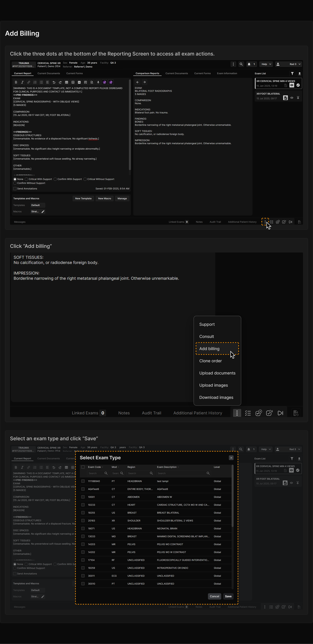Click the first screenshot's Exam List filter icon
The image size is (313, 644).
(292, 73)
